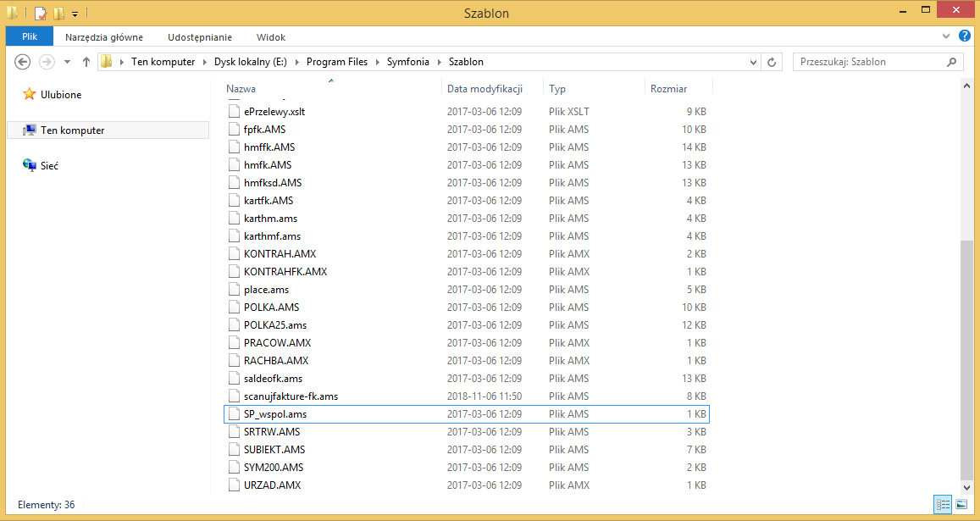
Task: Go up one folder level
Action: [x=86, y=62]
